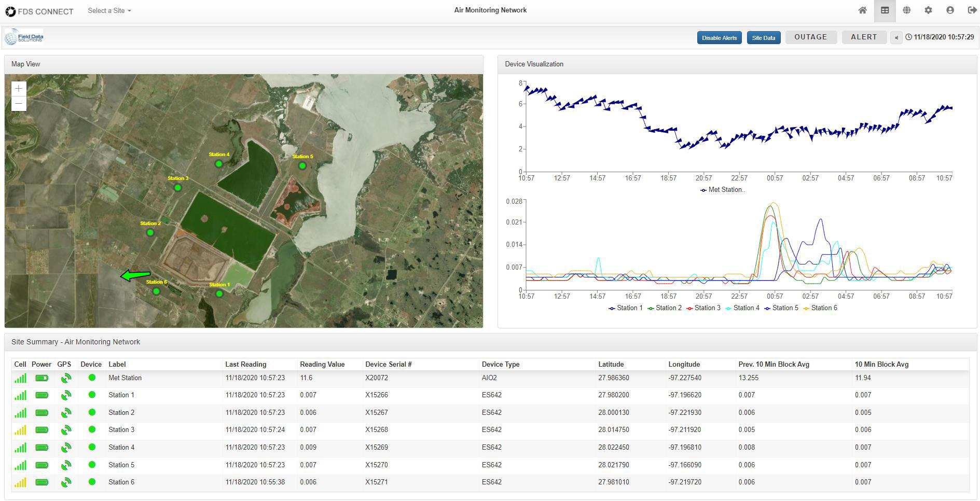
Task: Select the Station 5 marker on the map
Action: click(301, 165)
